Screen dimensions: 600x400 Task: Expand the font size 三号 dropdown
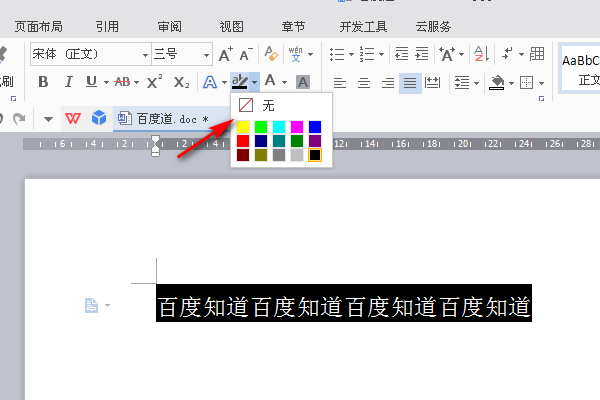point(182,54)
